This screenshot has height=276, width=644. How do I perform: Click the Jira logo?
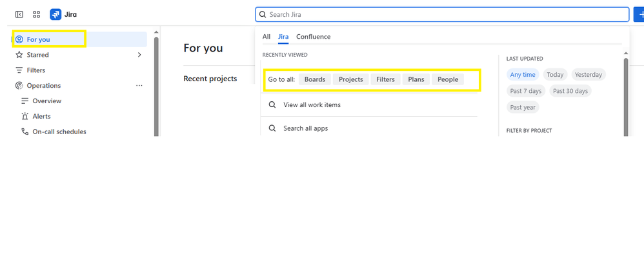point(63,14)
